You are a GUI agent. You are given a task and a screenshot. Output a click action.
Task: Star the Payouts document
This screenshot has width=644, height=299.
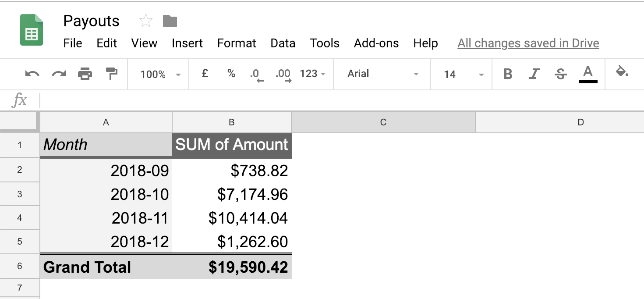coord(145,21)
